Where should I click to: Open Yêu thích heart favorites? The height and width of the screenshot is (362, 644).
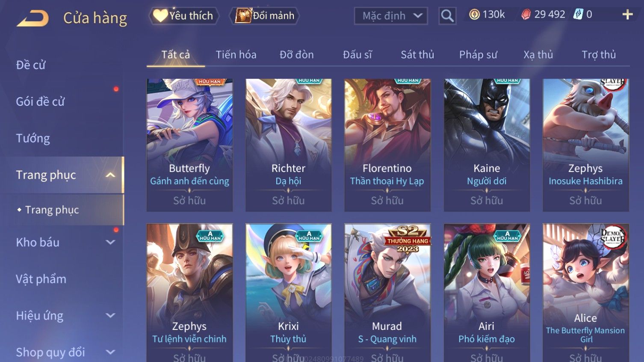coord(183,16)
